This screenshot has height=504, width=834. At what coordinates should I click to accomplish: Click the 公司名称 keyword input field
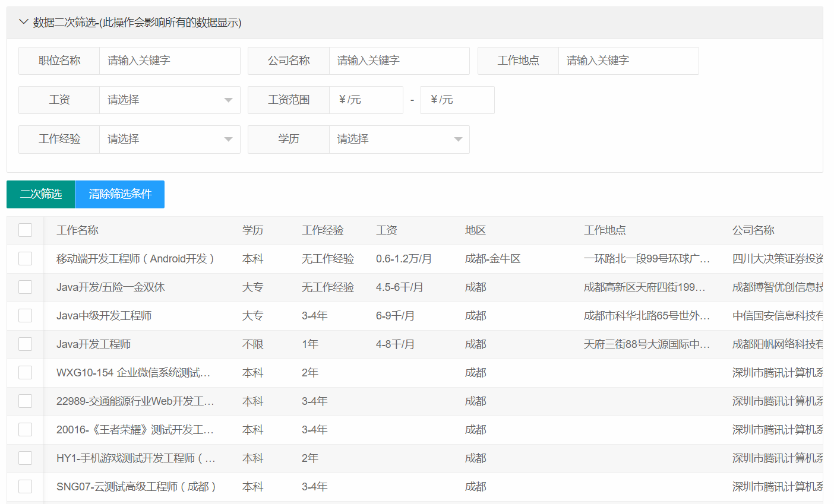tap(399, 61)
